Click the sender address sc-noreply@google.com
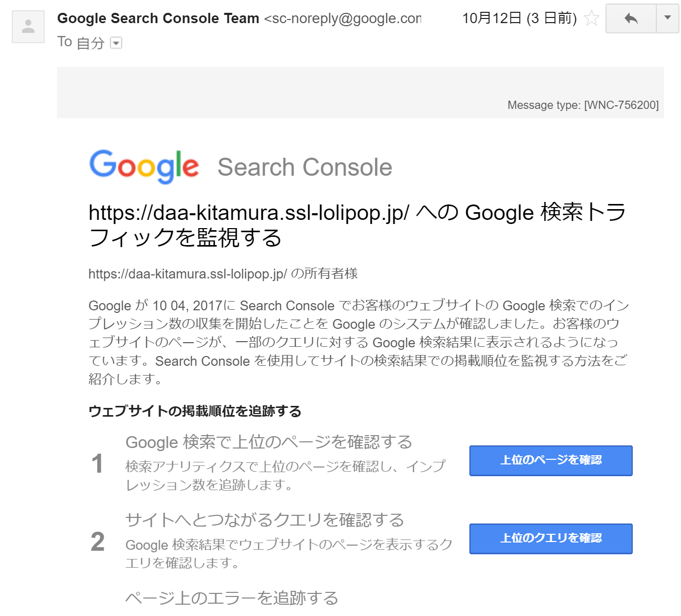The width and height of the screenshot is (681, 616). [343, 18]
